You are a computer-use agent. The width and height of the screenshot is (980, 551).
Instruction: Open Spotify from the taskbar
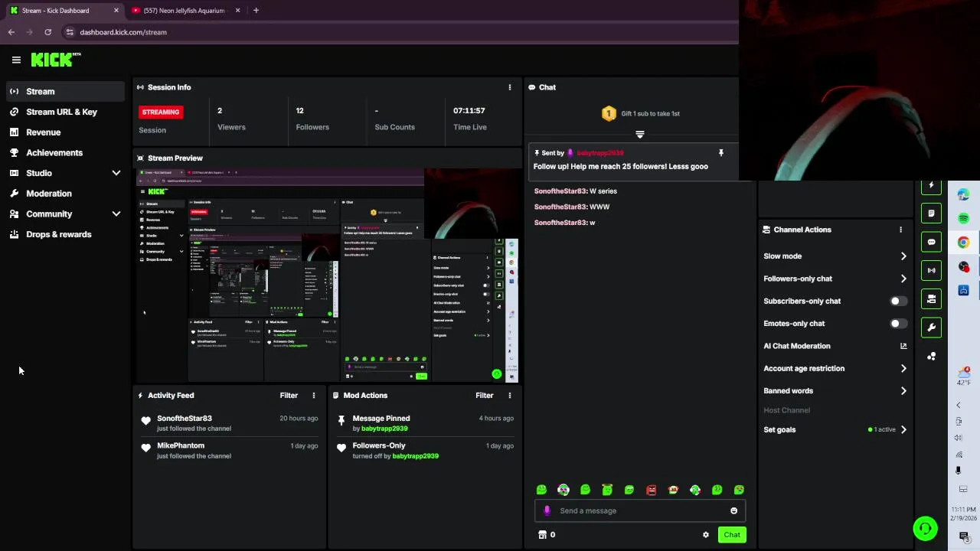point(963,219)
